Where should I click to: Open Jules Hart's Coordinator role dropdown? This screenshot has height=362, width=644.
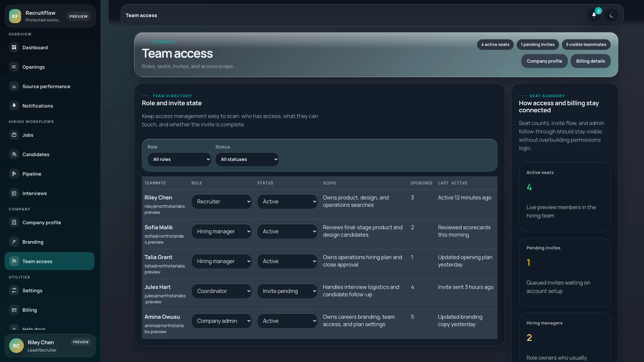[222, 291]
